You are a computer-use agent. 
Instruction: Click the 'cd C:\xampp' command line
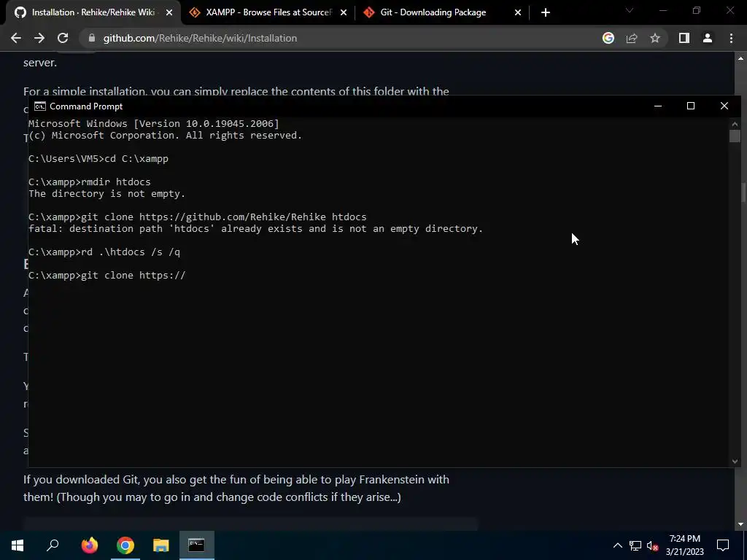click(x=98, y=158)
